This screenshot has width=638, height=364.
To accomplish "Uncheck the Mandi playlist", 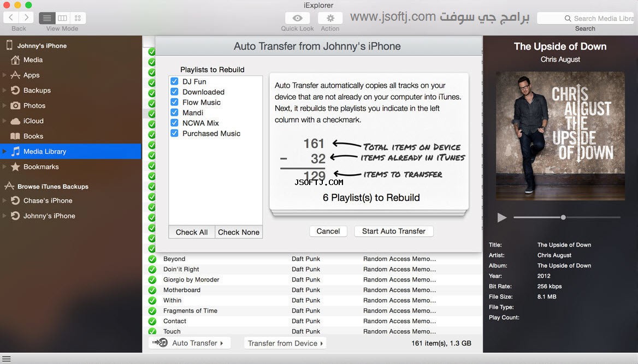I will [174, 112].
